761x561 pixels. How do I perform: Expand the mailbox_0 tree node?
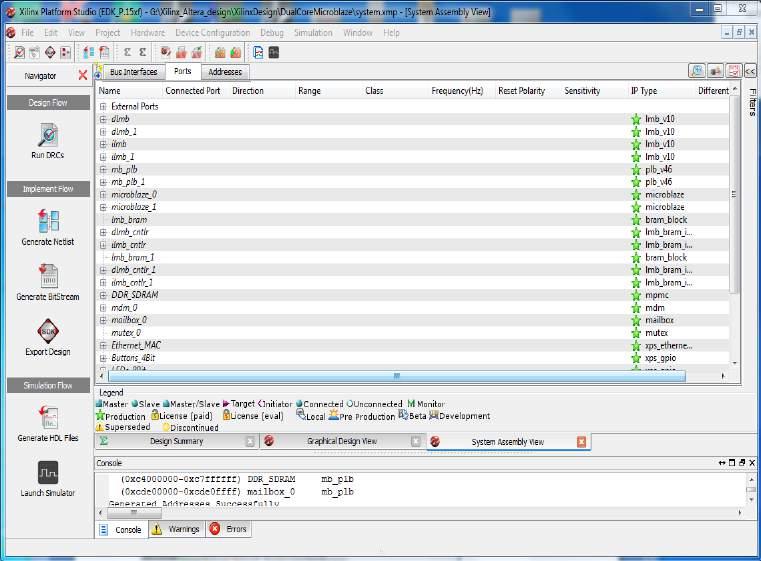pyautogui.click(x=103, y=320)
